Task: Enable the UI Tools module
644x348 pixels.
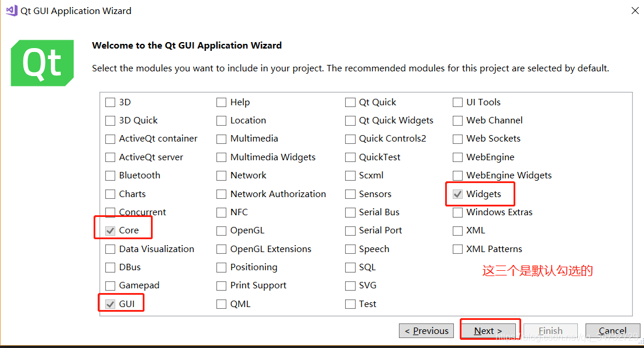Action: coord(457,102)
